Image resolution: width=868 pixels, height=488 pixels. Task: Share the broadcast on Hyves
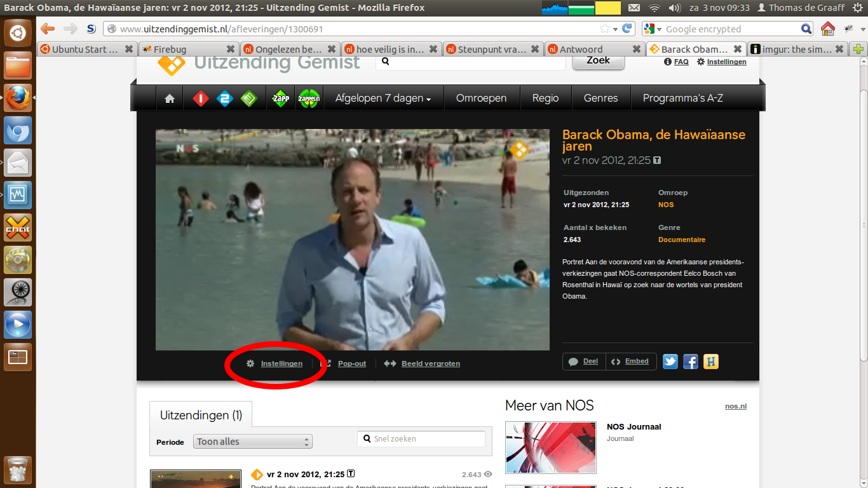711,362
